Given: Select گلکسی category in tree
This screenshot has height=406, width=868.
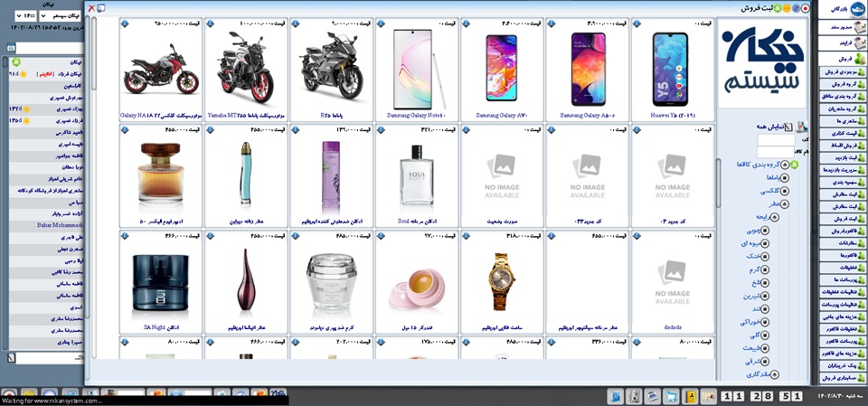Looking at the screenshot, I should (771, 191).
